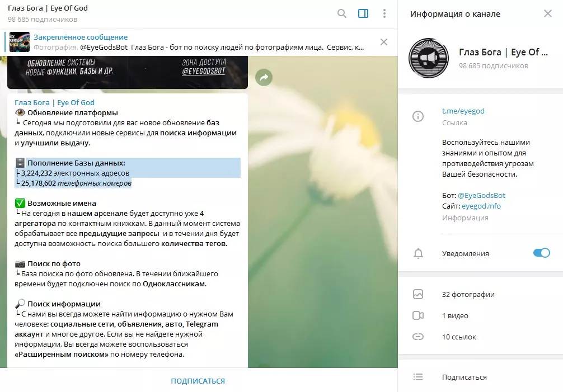The width and height of the screenshot is (563, 392).
Task: Click the text "3,224,232 электронных адресов"
Action: tap(75, 173)
